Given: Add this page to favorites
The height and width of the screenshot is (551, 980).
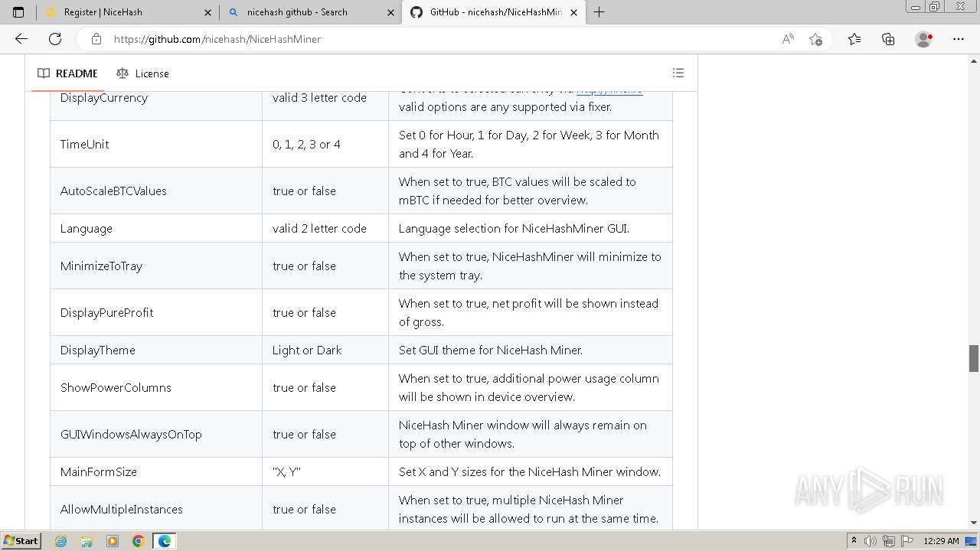Looking at the screenshot, I should 815,39.
